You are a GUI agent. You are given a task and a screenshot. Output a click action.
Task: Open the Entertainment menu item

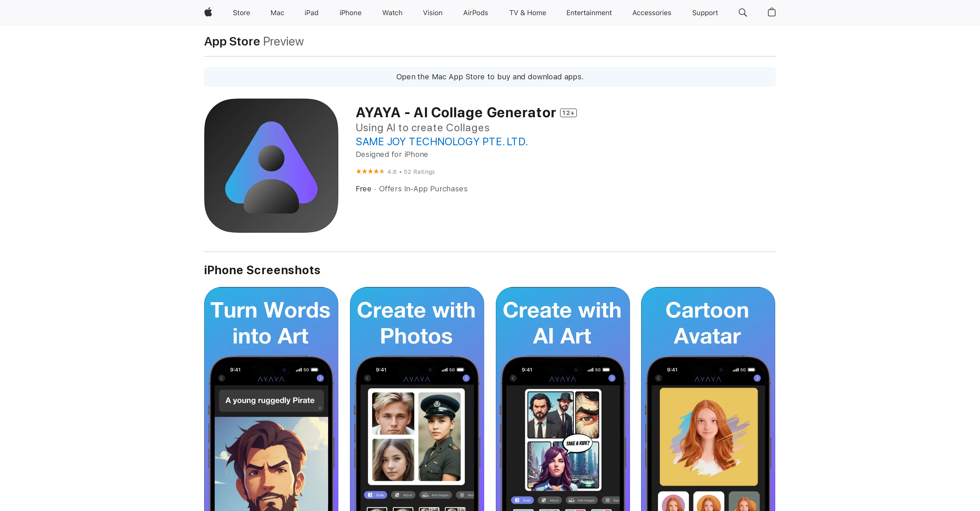pos(589,13)
